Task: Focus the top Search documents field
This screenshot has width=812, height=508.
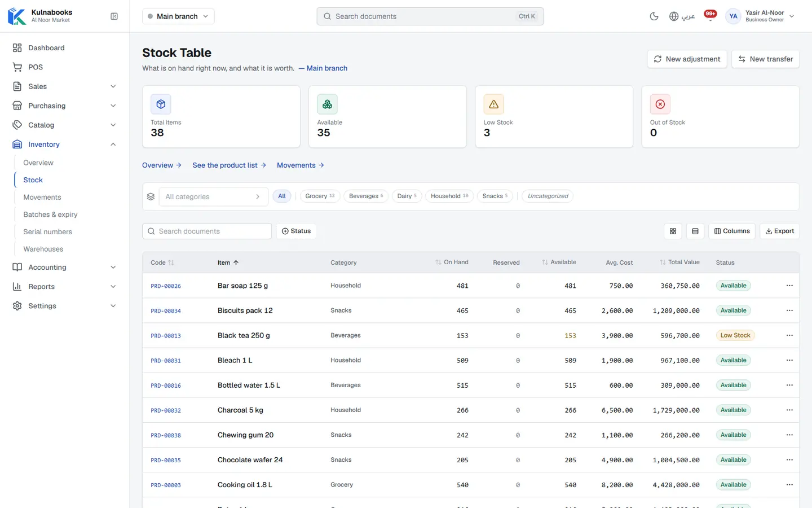Action: coord(430,16)
